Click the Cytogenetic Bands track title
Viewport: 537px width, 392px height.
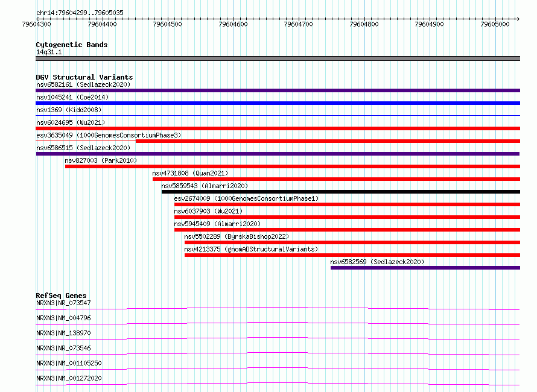coord(72,45)
